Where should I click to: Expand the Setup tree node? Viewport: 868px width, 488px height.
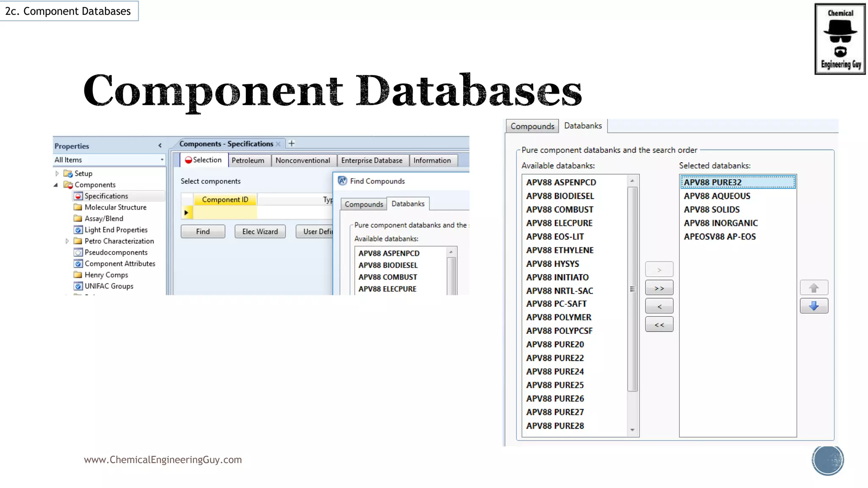tap(57, 173)
